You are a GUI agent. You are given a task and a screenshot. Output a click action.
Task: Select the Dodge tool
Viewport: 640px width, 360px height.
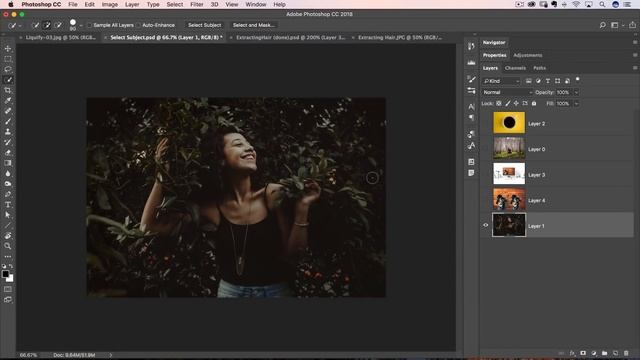tap(8, 184)
